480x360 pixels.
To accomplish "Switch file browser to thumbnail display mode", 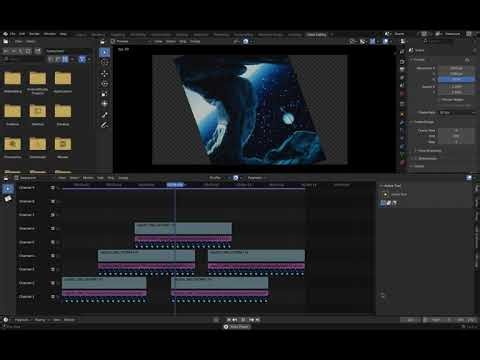I will (65, 59).
